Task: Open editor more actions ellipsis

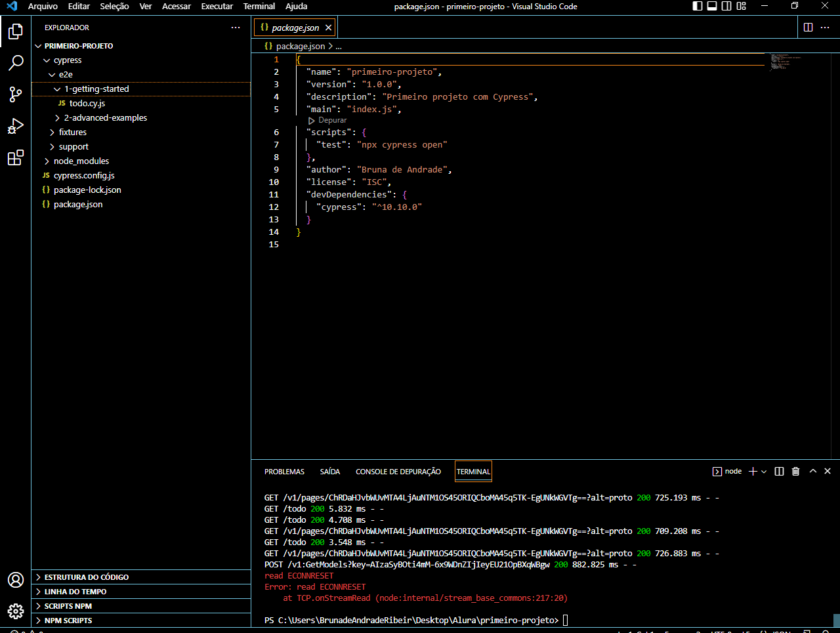Action: click(826, 27)
